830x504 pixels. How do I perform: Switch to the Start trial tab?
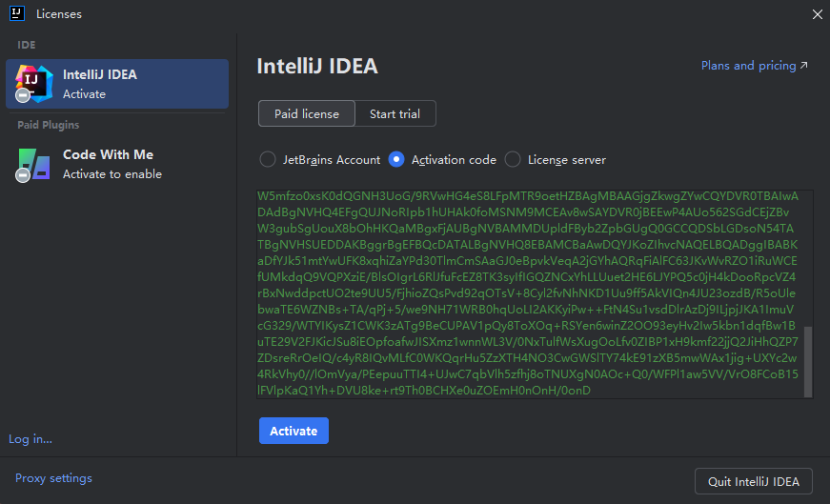[395, 113]
